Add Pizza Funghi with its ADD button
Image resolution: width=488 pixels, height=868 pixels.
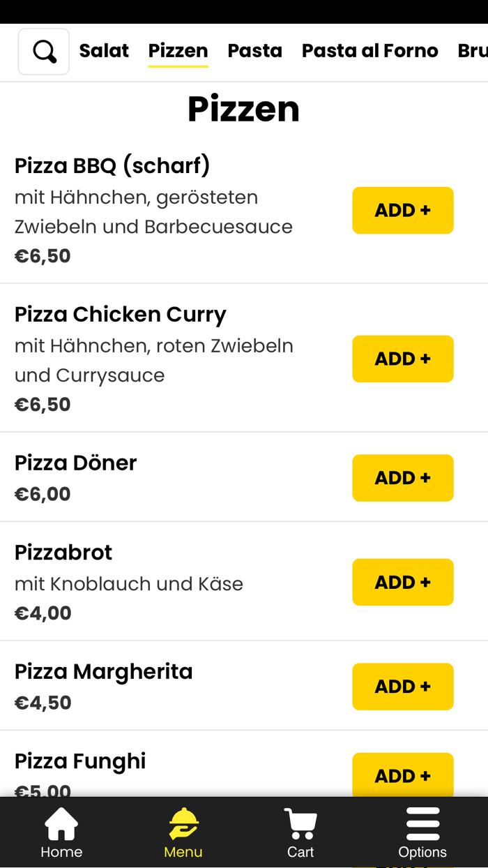pos(403,775)
